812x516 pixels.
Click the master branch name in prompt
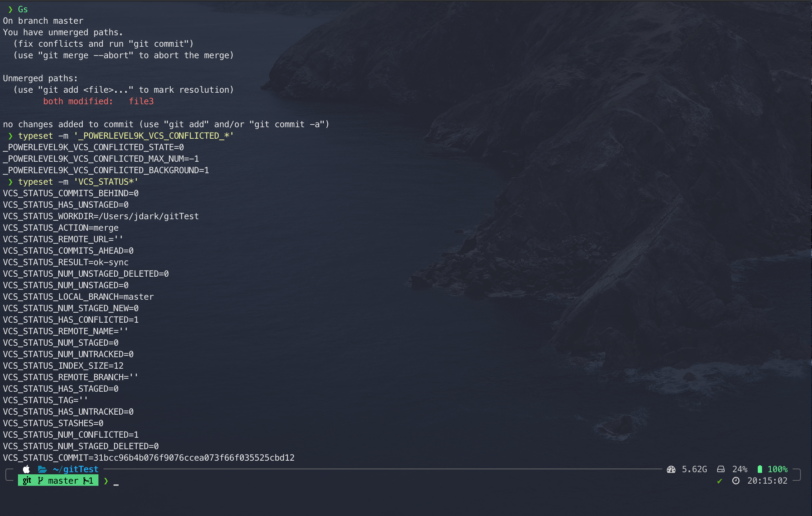[63, 480]
